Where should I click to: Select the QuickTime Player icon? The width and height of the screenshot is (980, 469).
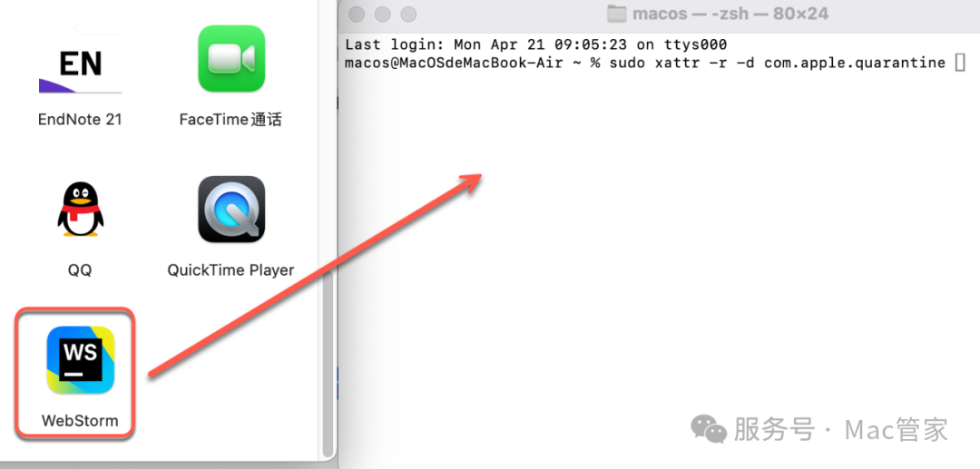[x=231, y=210]
